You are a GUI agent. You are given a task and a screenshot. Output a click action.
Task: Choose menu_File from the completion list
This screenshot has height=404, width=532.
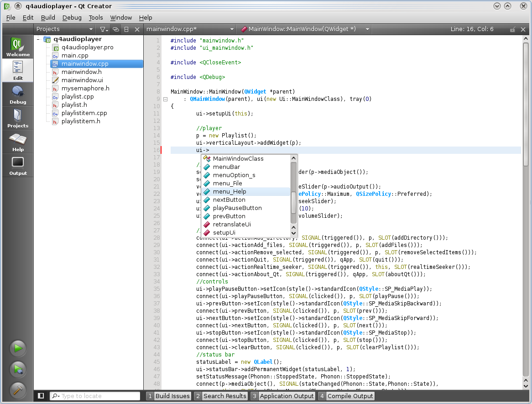point(246,184)
